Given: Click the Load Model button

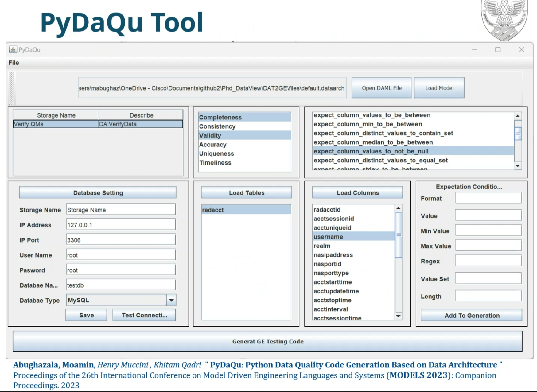Looking at the screenshot, I should pos(439,88).
